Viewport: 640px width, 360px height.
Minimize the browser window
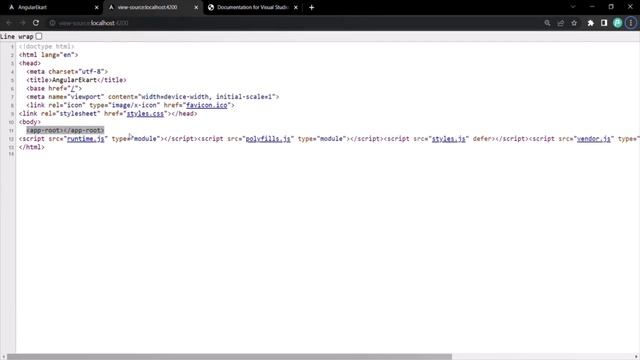[592, 7]
